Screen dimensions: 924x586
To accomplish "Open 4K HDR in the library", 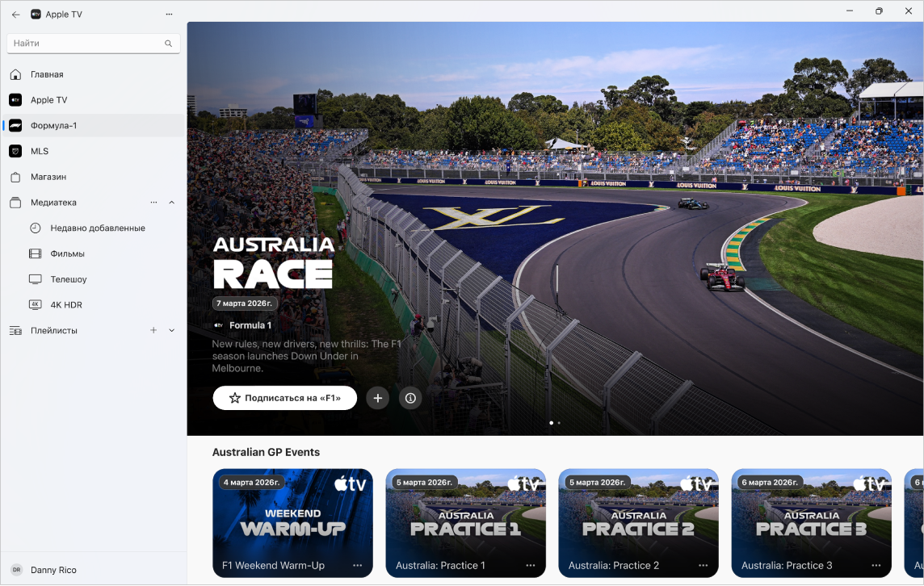I will tap(93, 305).
